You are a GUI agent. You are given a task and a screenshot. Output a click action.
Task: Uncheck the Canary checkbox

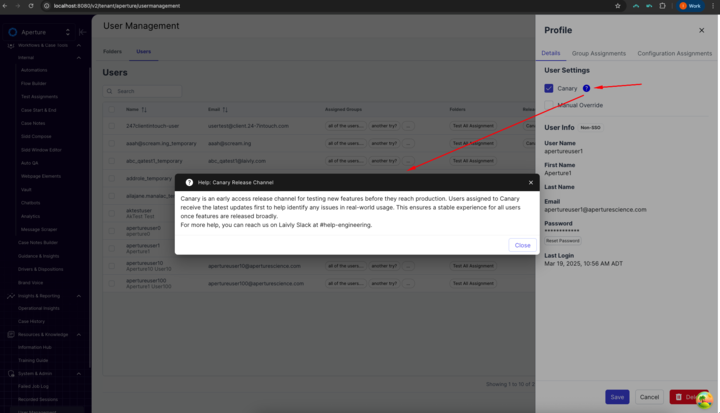coord(549,88)
